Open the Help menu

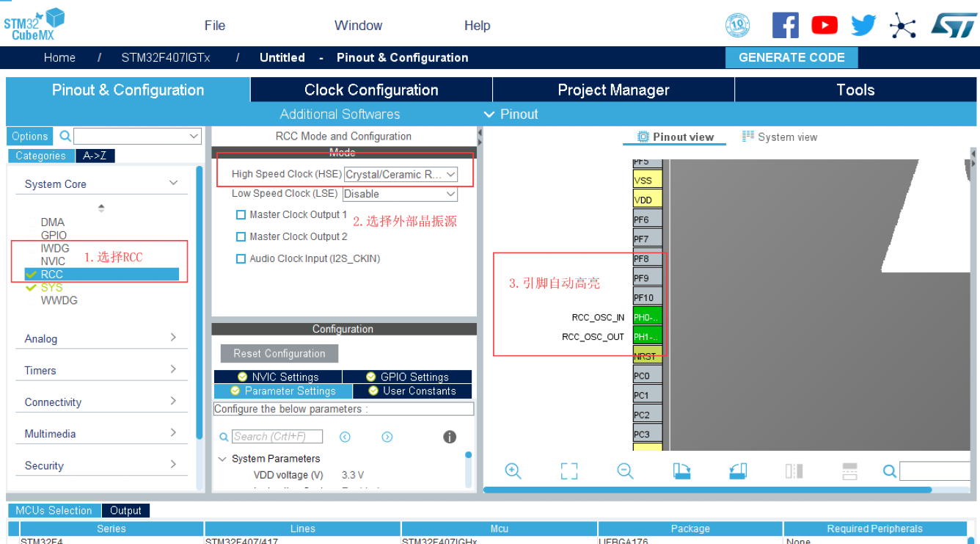pyautogui.click(x=477, y=26)
